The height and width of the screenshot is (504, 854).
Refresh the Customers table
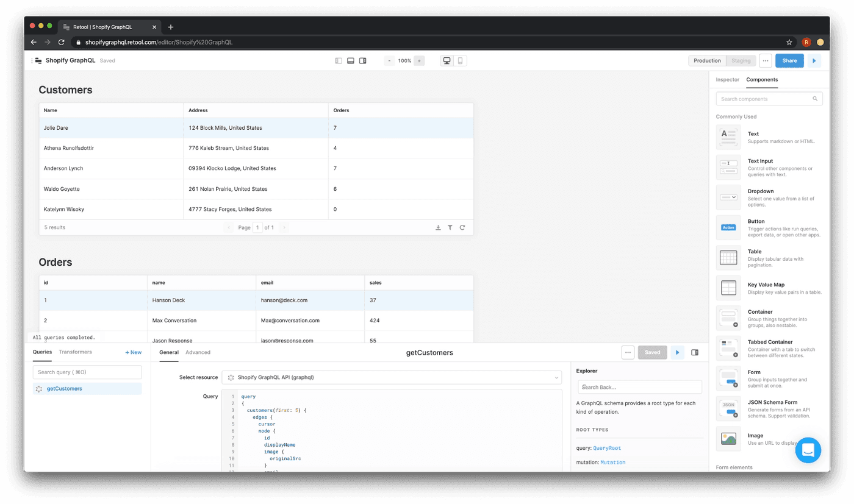click(462, 227)
